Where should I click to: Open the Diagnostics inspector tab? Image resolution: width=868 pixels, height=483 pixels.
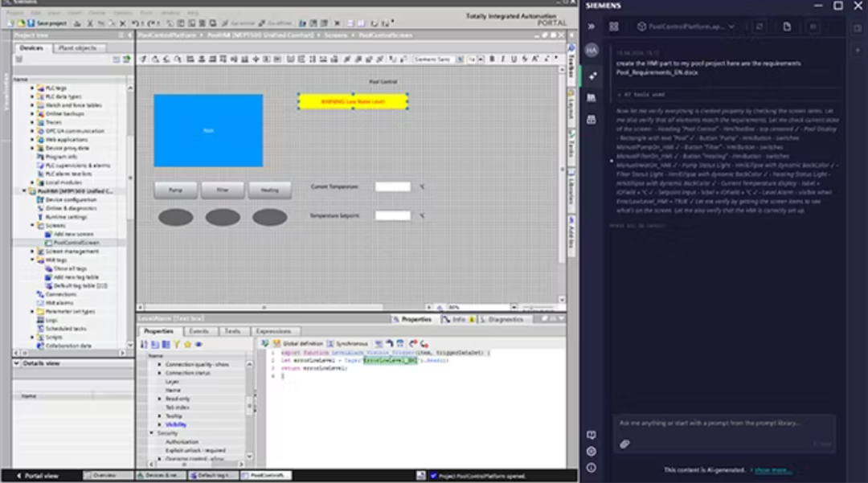coord(502,319)
